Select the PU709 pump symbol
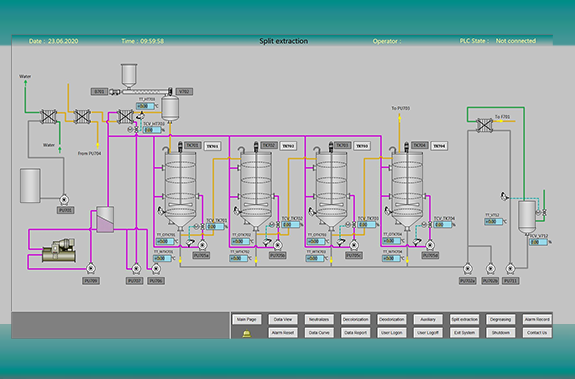The width and height of the screenshot is (575, 379). [91, 268]
